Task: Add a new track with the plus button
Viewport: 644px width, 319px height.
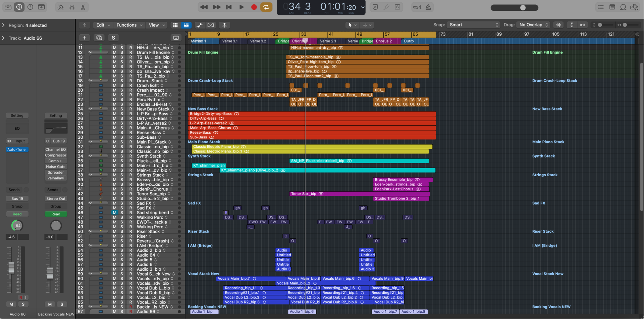Action: point(84,38)
